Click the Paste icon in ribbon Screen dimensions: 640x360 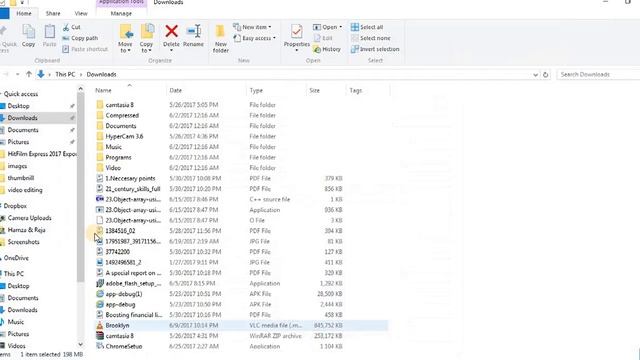[49, 36]
